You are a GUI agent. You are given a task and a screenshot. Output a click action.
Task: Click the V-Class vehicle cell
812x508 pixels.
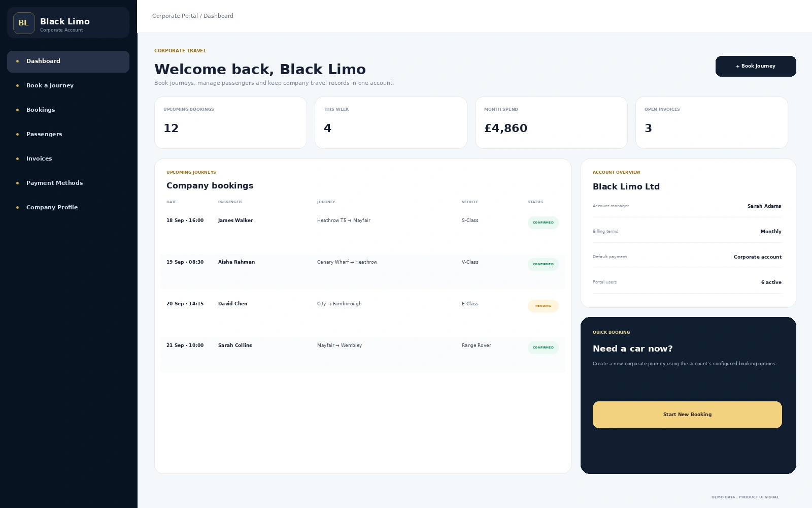[x=470, y=262]
